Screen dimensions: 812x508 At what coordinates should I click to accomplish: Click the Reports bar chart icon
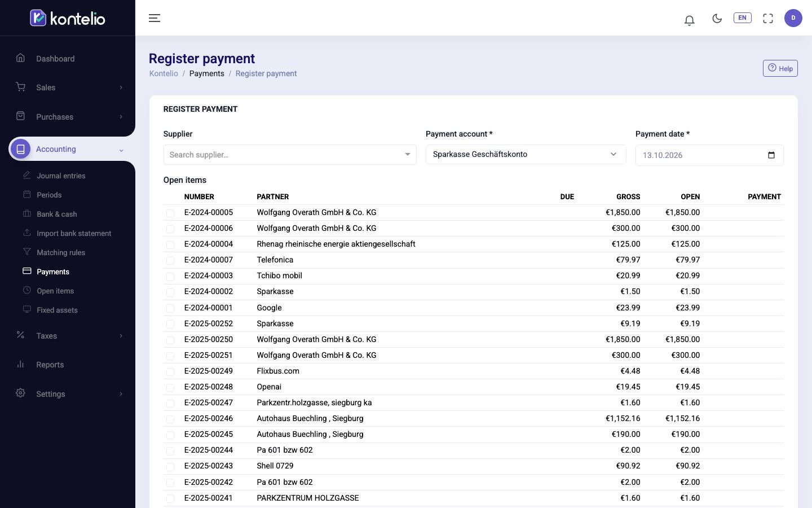point(20,364)
